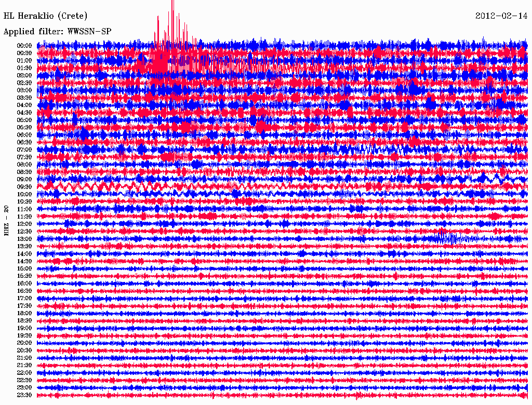Click the '05:00' time label

point(24,120)
